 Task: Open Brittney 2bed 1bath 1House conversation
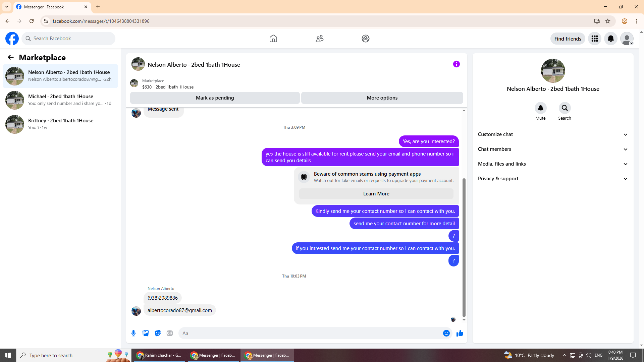tap(60, 124)
